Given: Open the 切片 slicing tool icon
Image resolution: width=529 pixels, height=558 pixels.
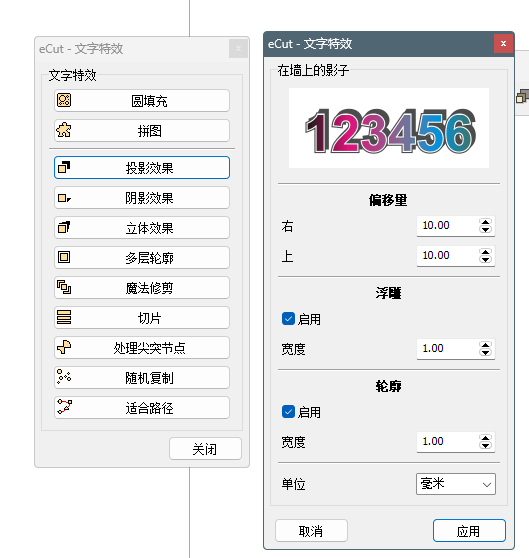Looking at the screenshot, I should pyautogui.click(x=64, y=317).
